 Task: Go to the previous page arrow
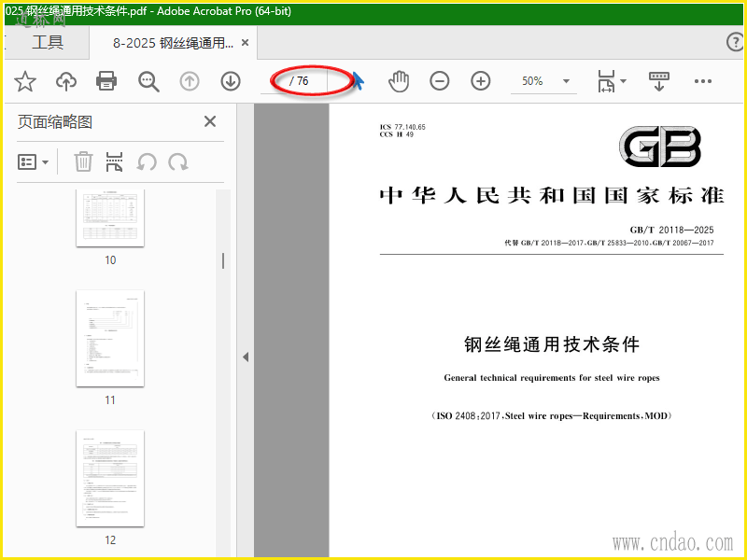tap(190, 81)
